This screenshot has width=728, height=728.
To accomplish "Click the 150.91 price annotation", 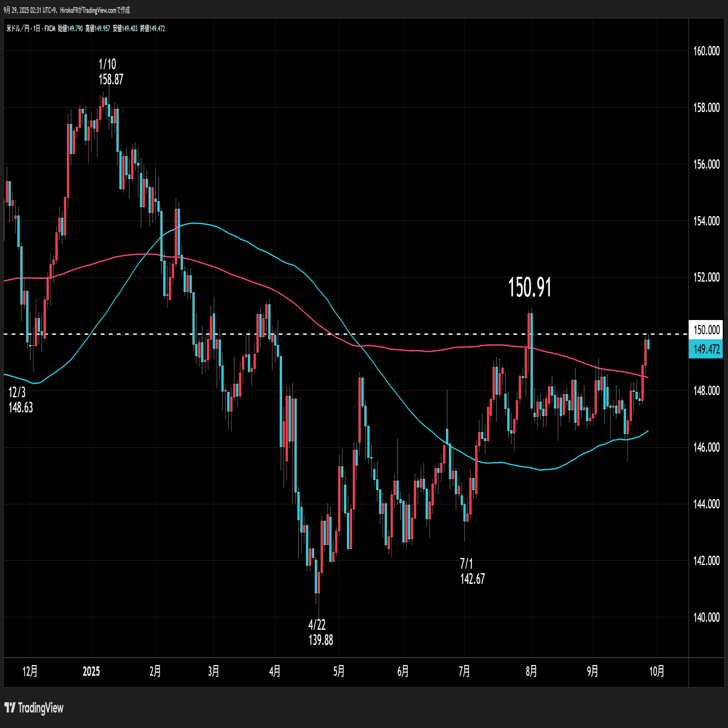I will click(530, 287).
